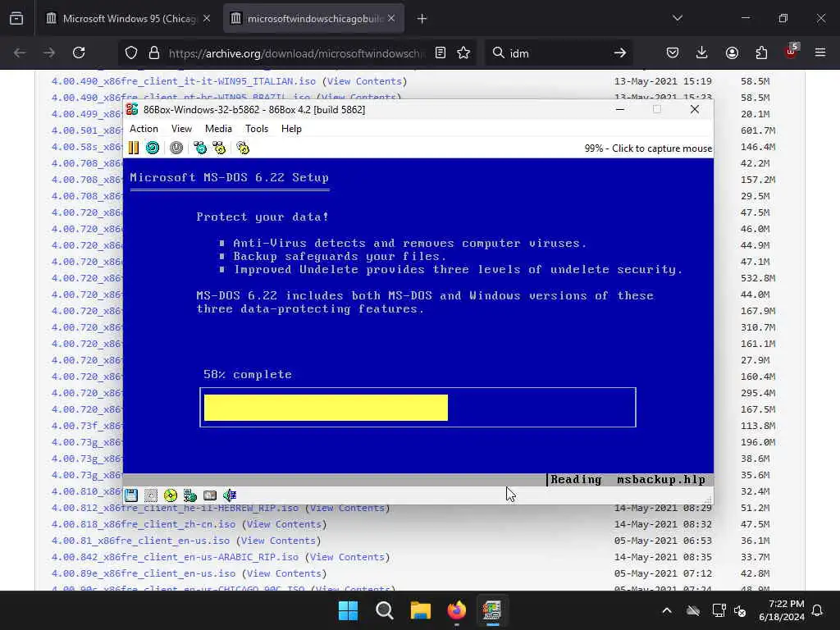Click the hard disk status icon

(210, 495)
